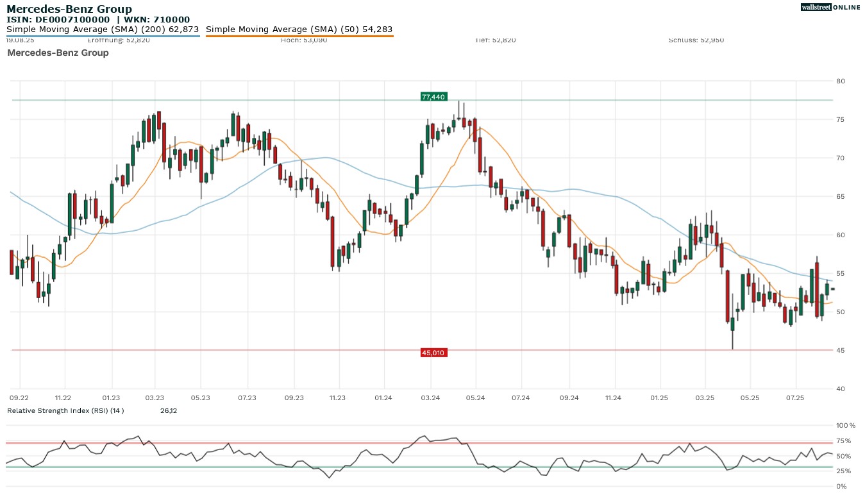
Task: Click the 60 price axis label
Action: click(x=840, y=235)
